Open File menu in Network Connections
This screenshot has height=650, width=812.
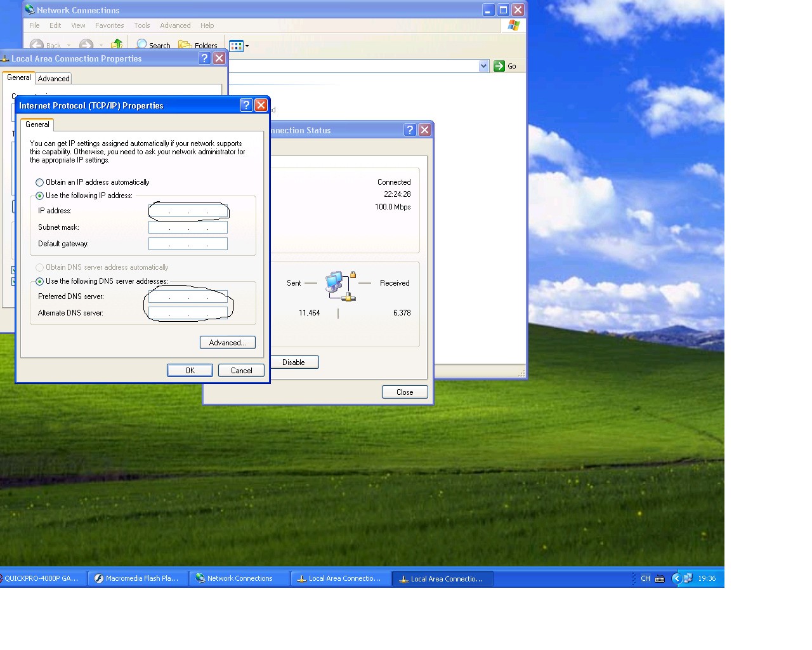[34, 25]
